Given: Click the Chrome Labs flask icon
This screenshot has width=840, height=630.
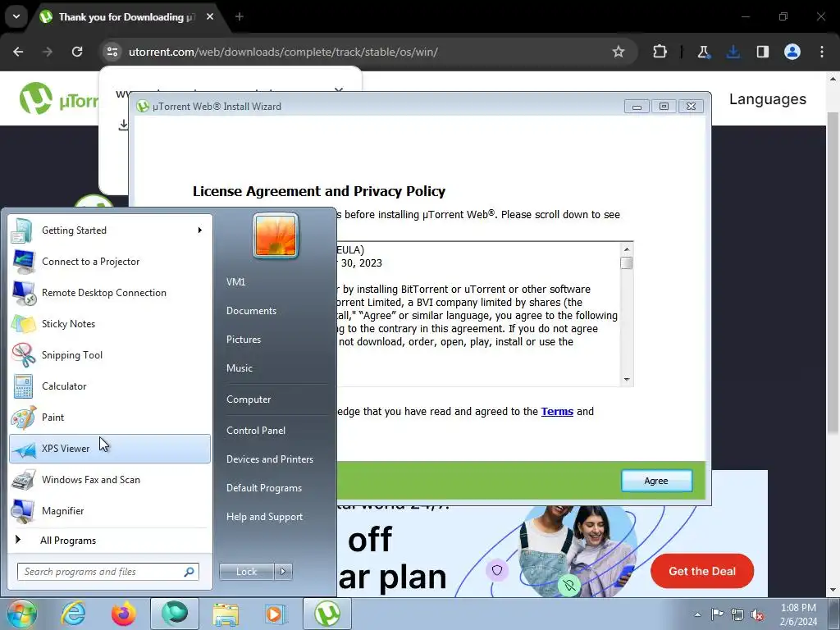Looking at the screenshot, I should tap(703, 52).
